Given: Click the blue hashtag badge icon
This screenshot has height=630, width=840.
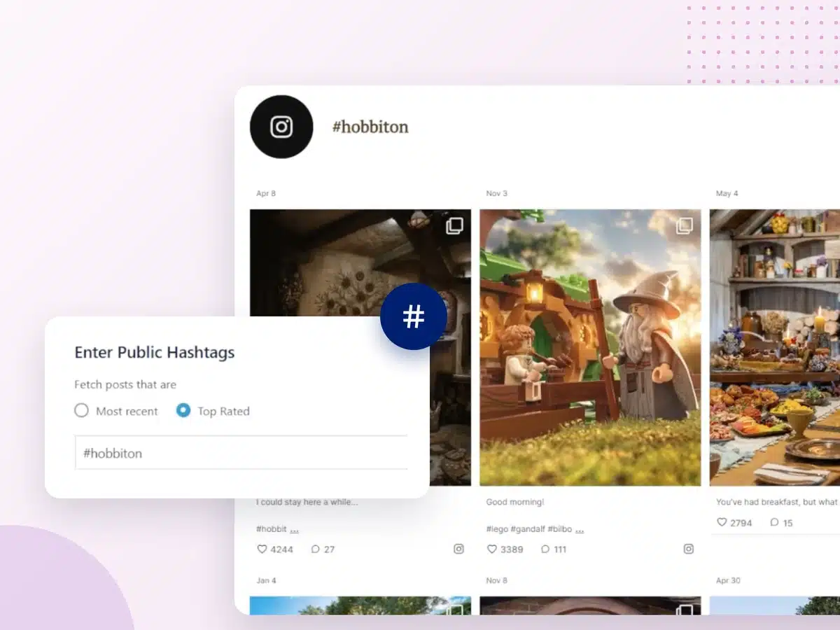Looking at the screenshot, I should pos(414,316).
